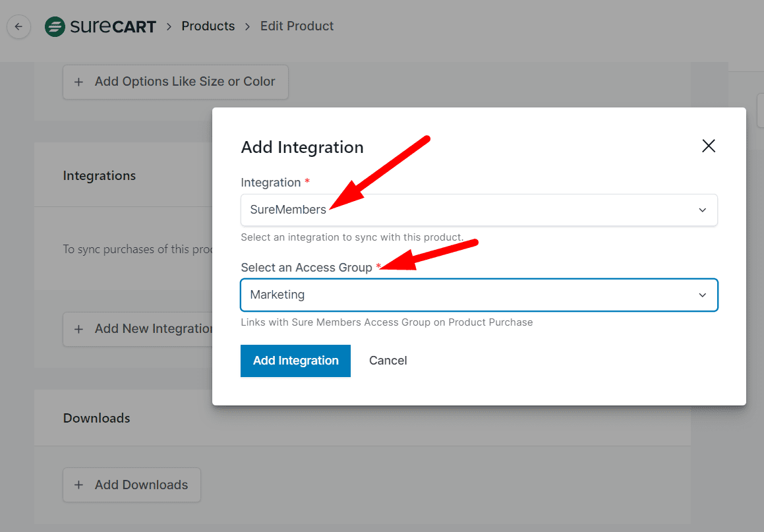Click the chevron on the Access Group dropdown
The height and width of the screenshot is (532, 764).
point(702,295)
